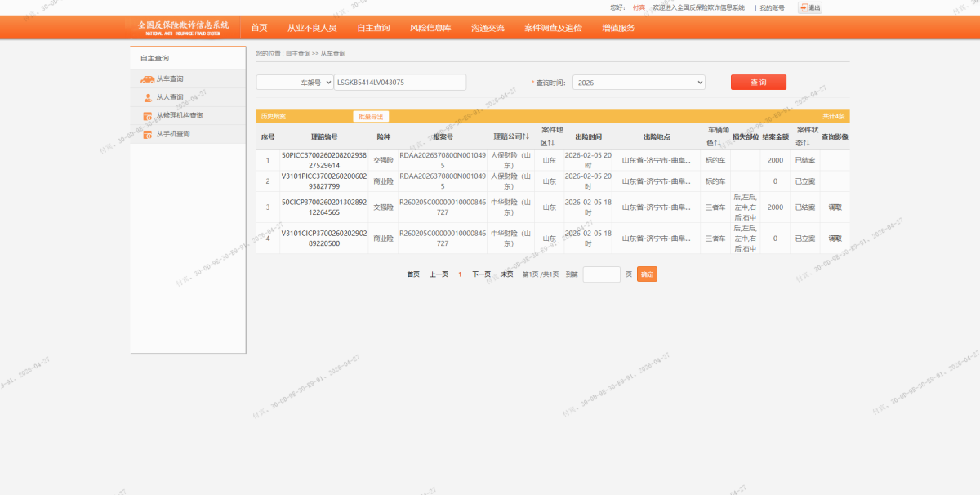
Task: Open the 首页 menu
Action: pos(259,28)
